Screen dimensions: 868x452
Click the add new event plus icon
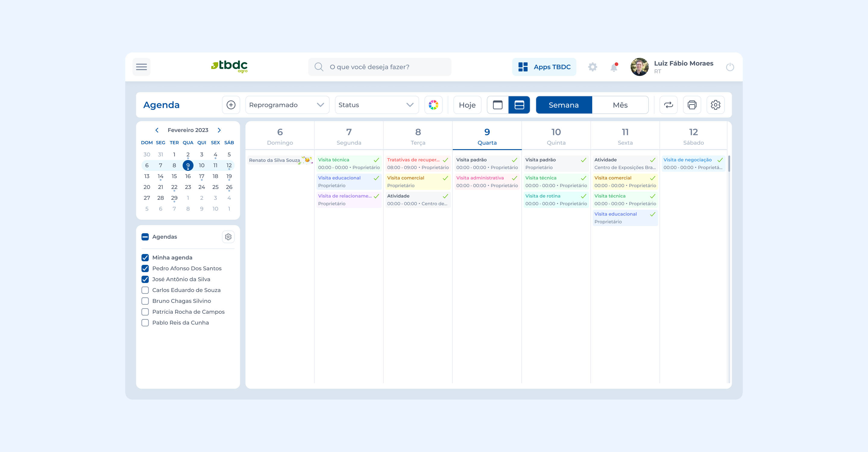231,105
